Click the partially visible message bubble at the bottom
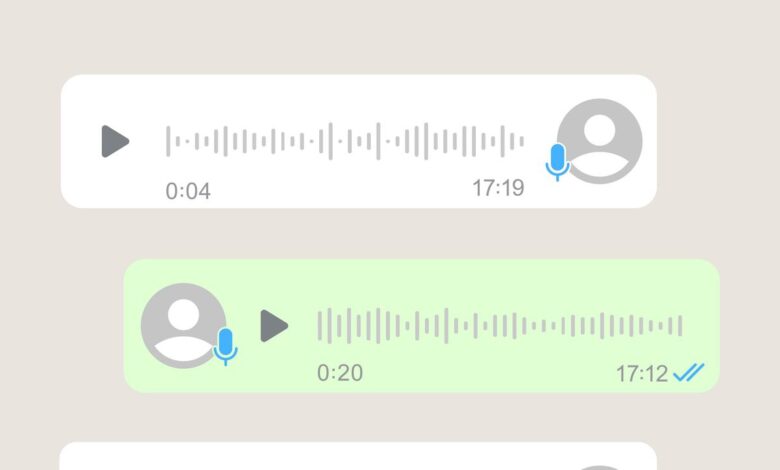Viewport: 780px width, 470px height. [x=358, y=456]
